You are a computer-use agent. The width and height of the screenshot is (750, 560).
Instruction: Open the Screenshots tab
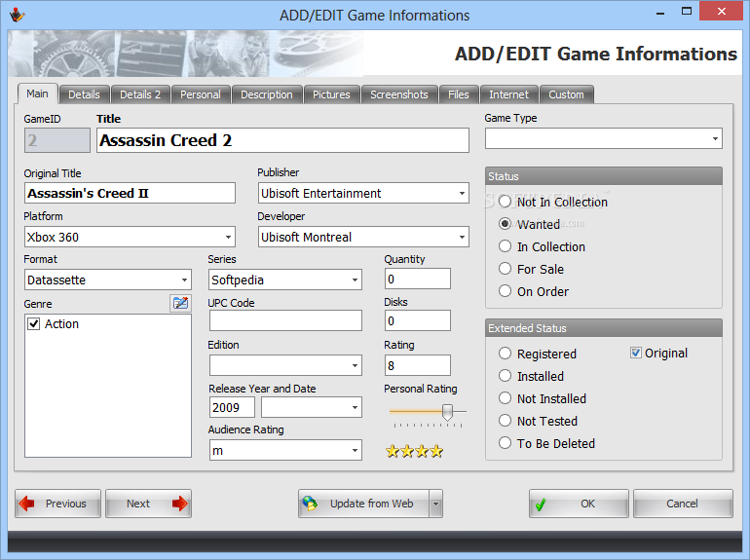399,94
